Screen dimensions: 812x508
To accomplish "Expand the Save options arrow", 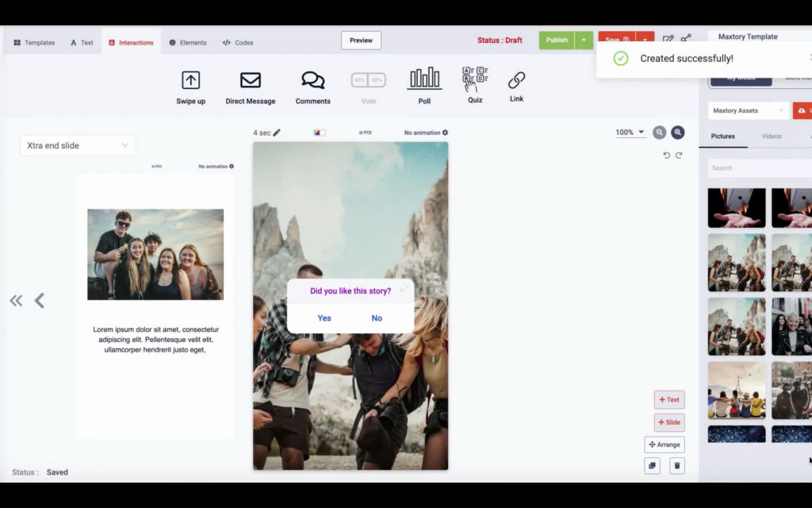I will click(x=645, y=40).
